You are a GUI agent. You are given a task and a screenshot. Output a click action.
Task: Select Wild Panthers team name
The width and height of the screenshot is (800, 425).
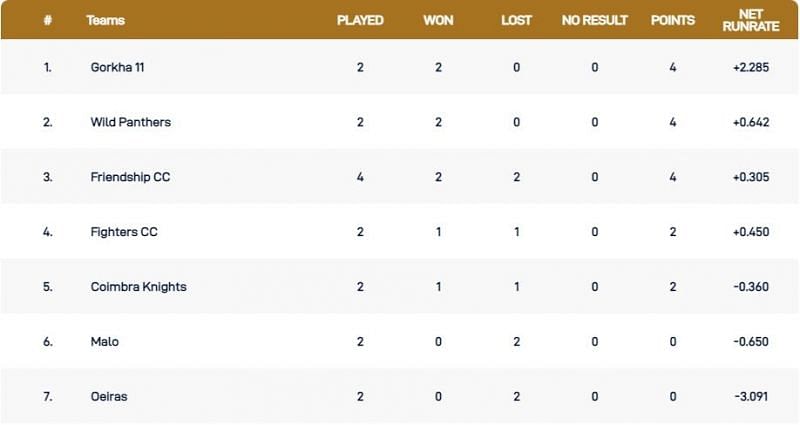130,122
